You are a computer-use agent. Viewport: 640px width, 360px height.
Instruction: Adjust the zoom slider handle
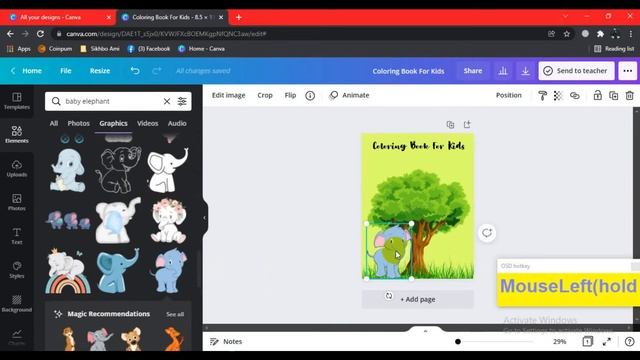[458, 342]
